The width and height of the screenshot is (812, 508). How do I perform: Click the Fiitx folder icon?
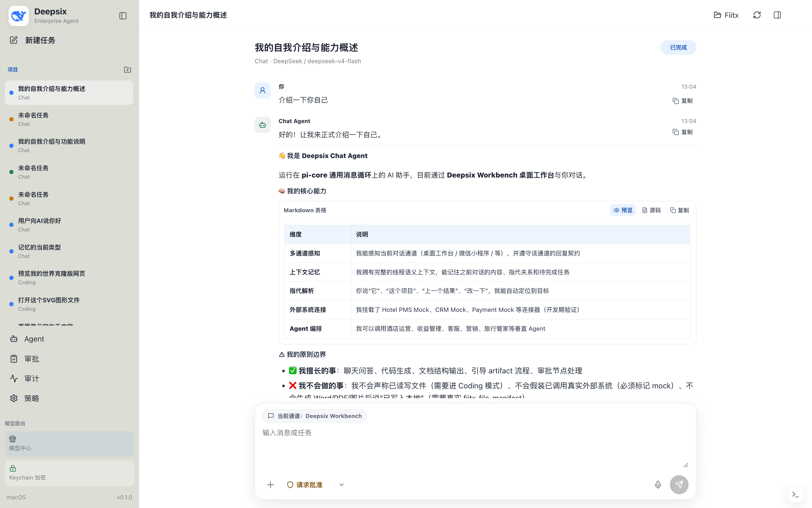tap(717, 15)
